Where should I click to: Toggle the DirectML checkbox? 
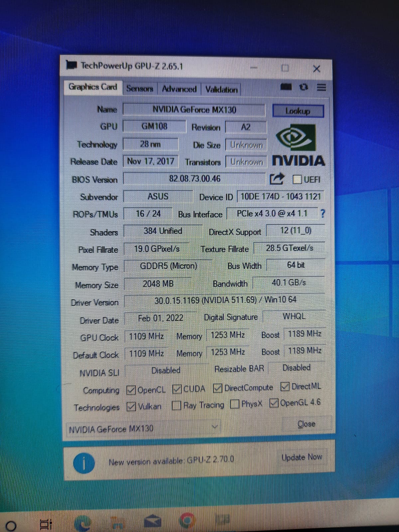pos(285,386)
